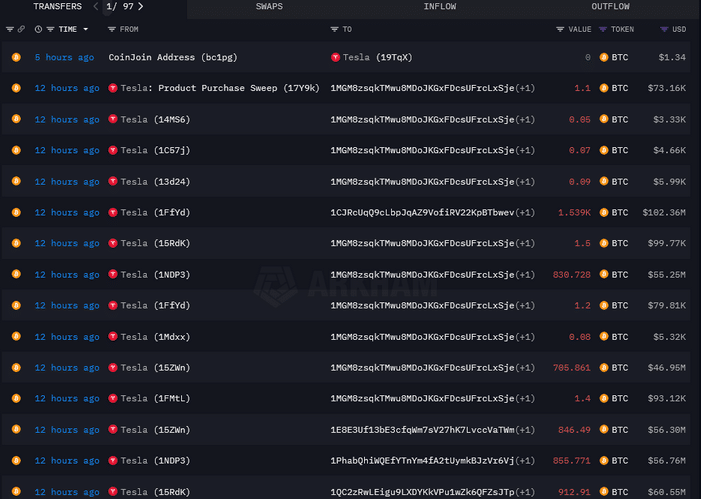Viewport: 701px width, 499px height.
Task: Open Tesla (1FMtL) sender address
Action: pyautogui.click(x=155, y=398)
